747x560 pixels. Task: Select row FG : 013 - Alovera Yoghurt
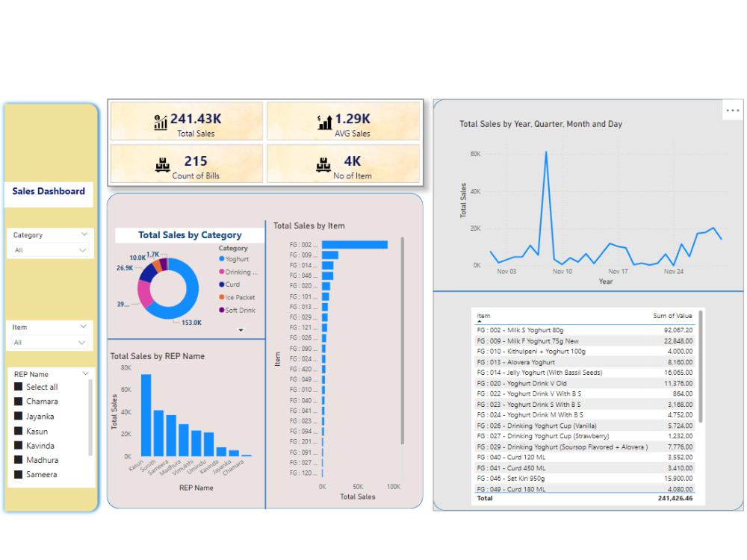point(585,362)
